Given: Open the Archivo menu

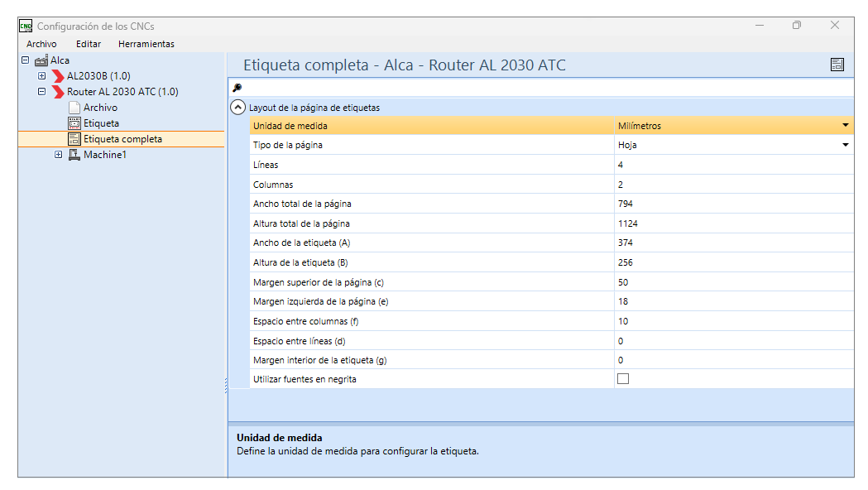Looking at the screenshot, I should 41,44.
